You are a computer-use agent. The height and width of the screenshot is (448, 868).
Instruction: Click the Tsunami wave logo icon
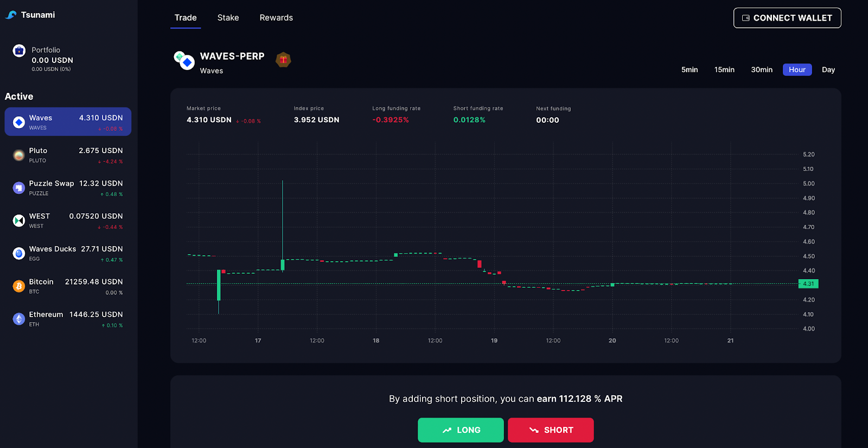[11, 15]
